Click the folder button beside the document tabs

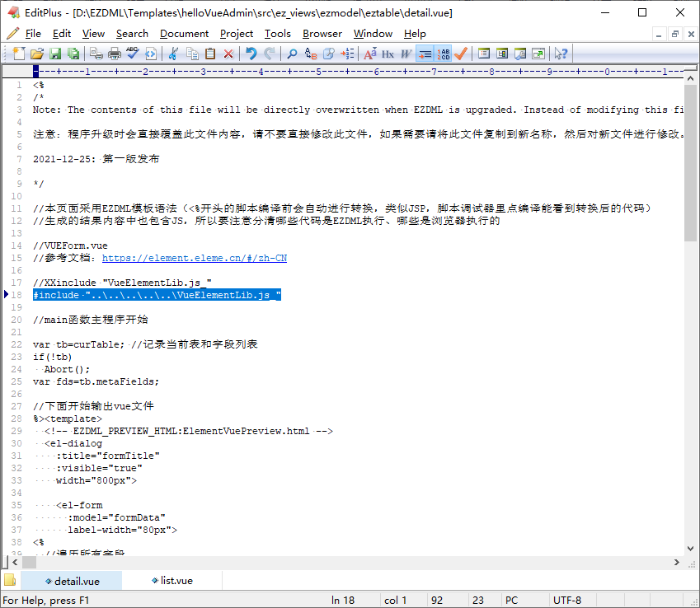(10, 581)
